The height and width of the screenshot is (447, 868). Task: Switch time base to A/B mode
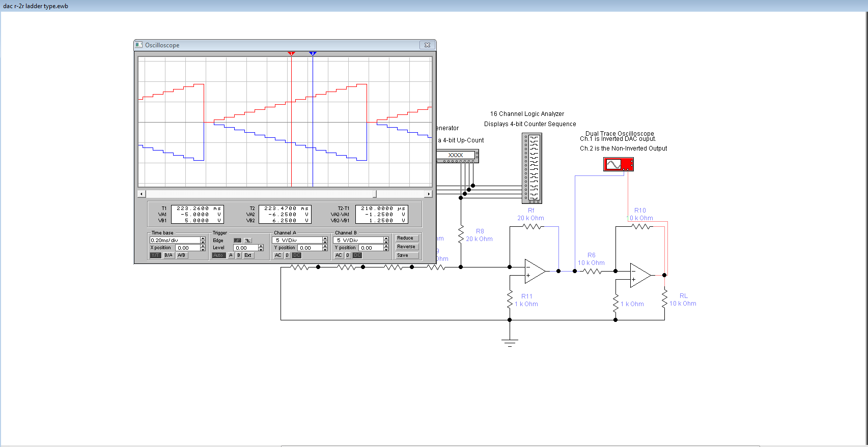(x=182, y=255)
